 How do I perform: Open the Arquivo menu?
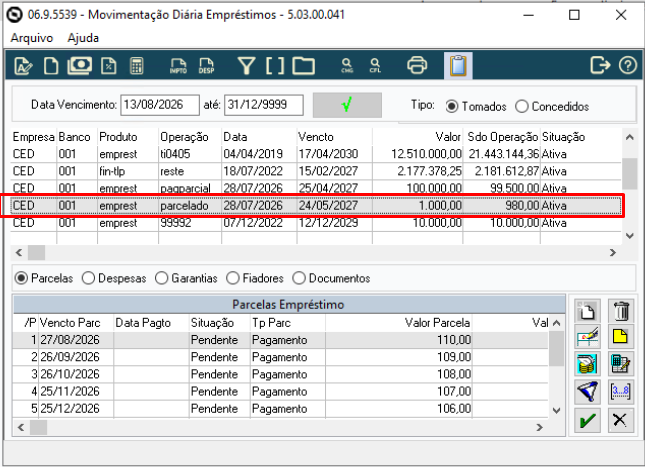coord(32,38)
